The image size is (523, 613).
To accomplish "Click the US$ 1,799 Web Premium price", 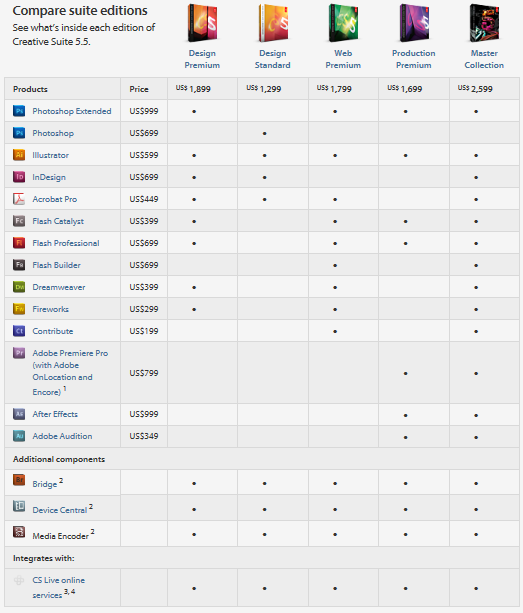I will (x=334, y=89).
